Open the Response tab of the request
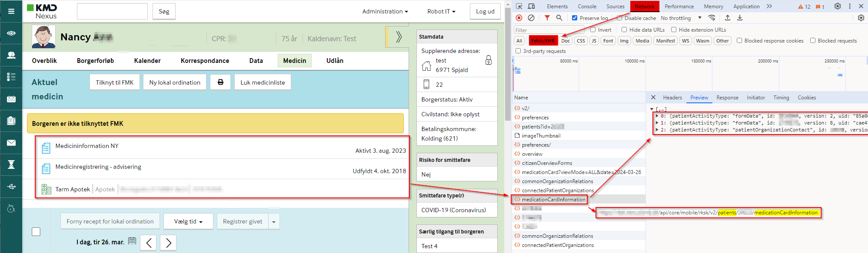This screenshot has width=868, height=253. tap(728, 98)
